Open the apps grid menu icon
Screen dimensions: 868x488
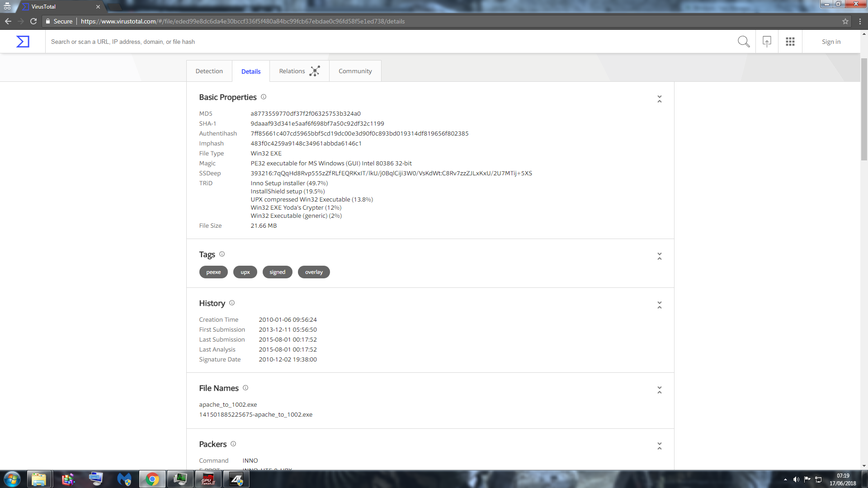790,42
